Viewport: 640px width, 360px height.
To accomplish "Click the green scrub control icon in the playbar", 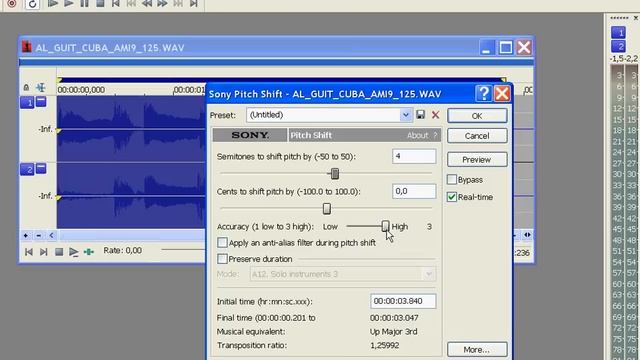I will pos(89,252).
